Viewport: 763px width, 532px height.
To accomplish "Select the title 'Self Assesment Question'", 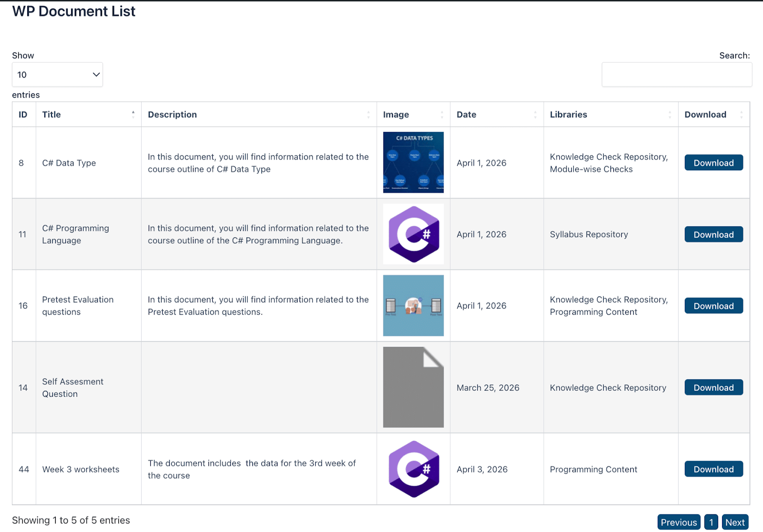I will point(72,388).
